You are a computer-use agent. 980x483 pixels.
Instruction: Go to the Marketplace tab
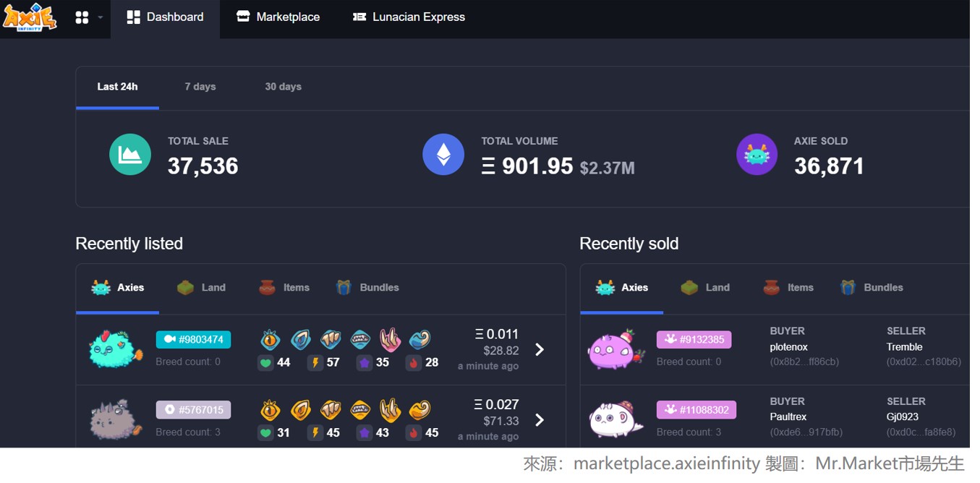click(278, 17)
